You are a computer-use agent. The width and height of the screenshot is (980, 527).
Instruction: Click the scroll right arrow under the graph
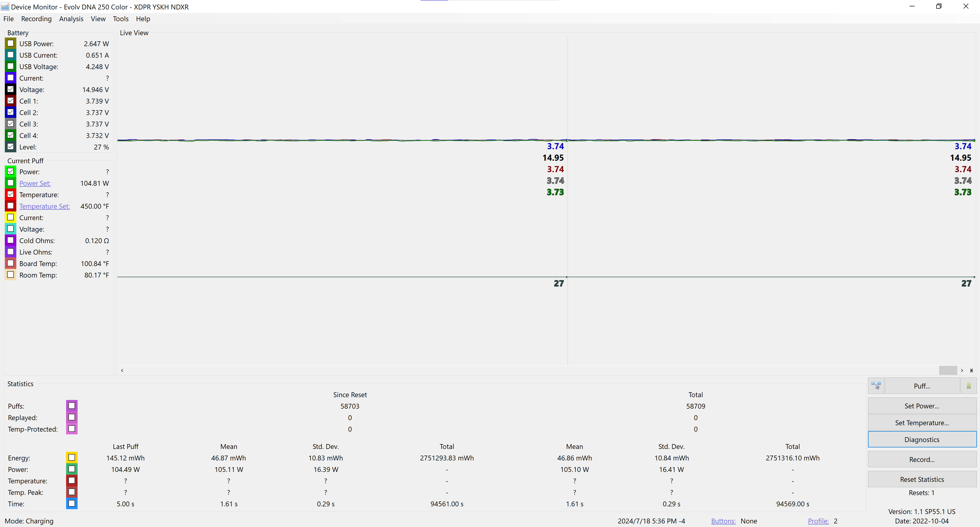point(962,370)
